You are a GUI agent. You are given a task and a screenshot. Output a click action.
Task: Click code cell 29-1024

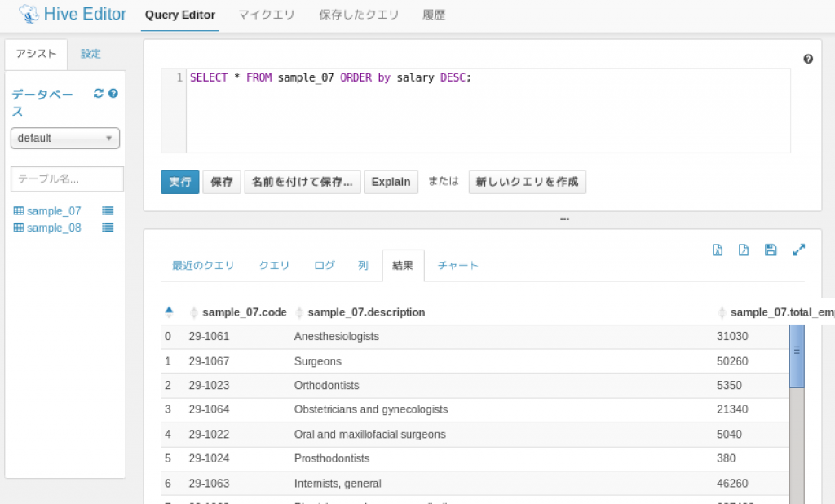pyautogui.click(x=209, y=458)
